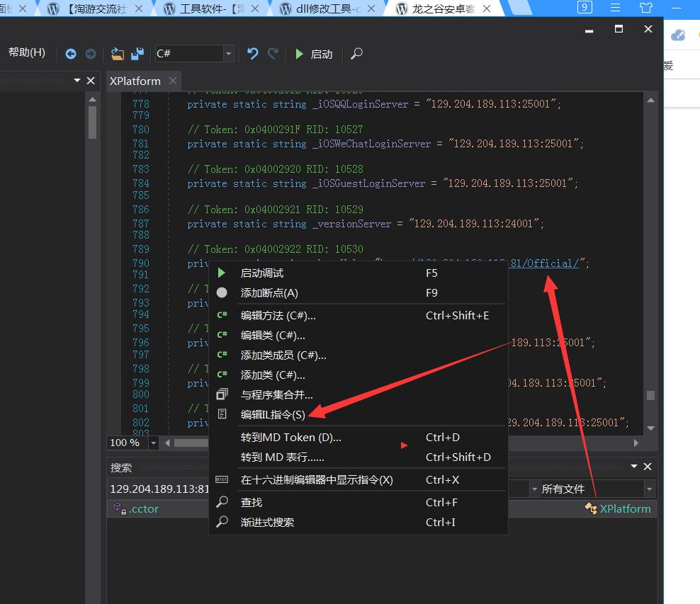Image resolution: width=700 pixels, height=604 pixels.
Task: Select the .cctor search result
Action: click(144, 508)
